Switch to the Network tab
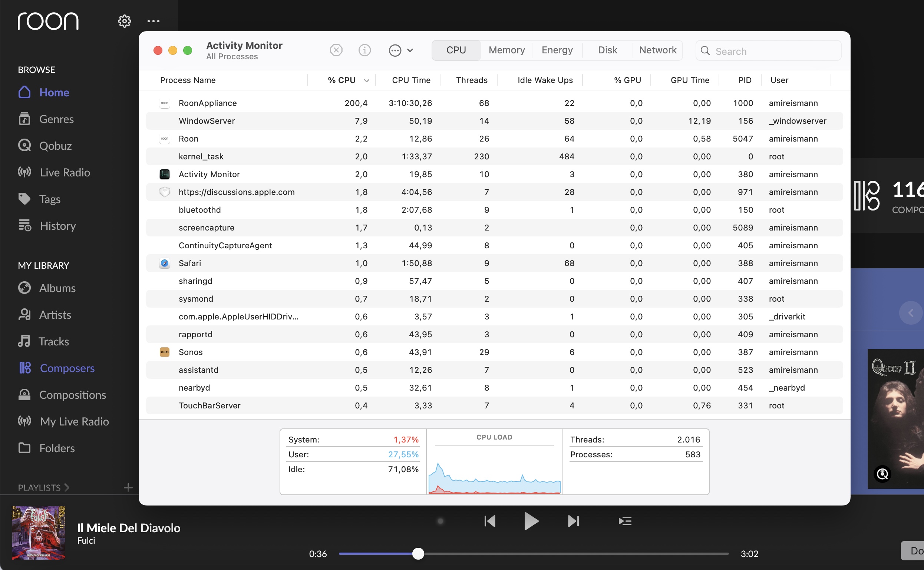 coord(658,50)
